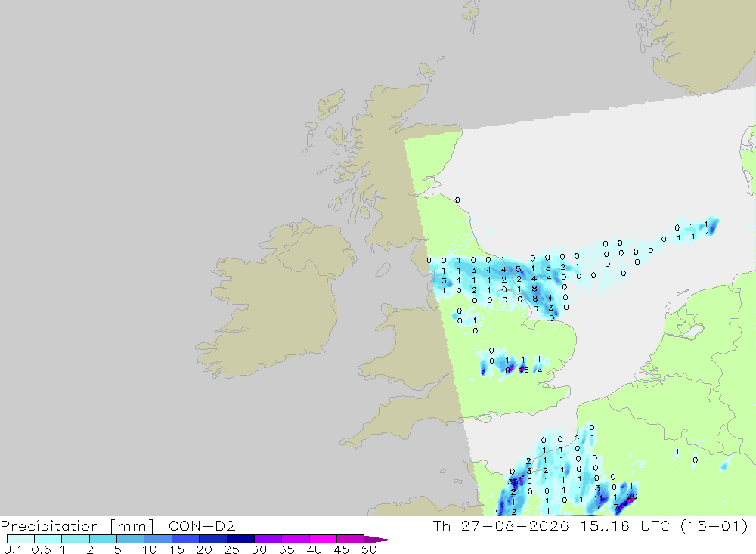Screen dimensions: 756x554
Task: Click the lightest cyan 0.1–0.5 legend swatch
Action: (20, 539)
